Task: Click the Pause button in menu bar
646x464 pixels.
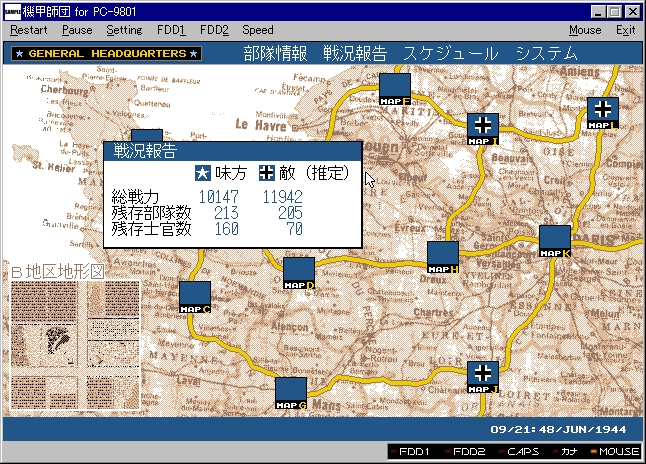Action: (77, 30)
